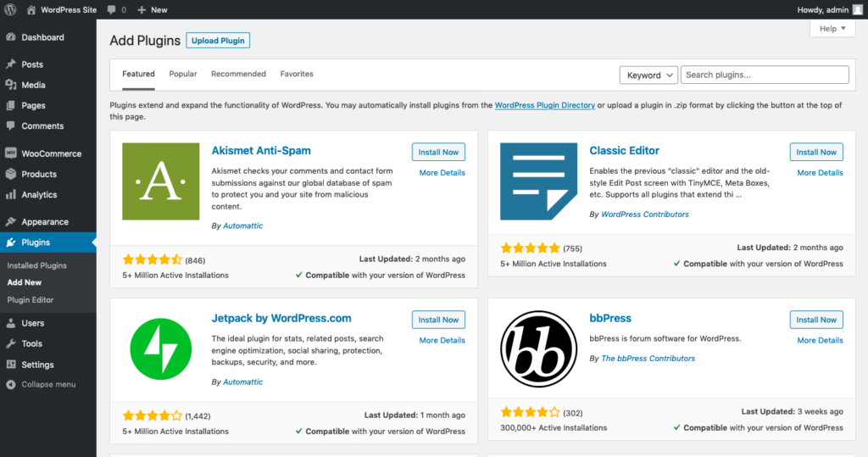Open the WordPress Plugin Directory link

[545, 105]
